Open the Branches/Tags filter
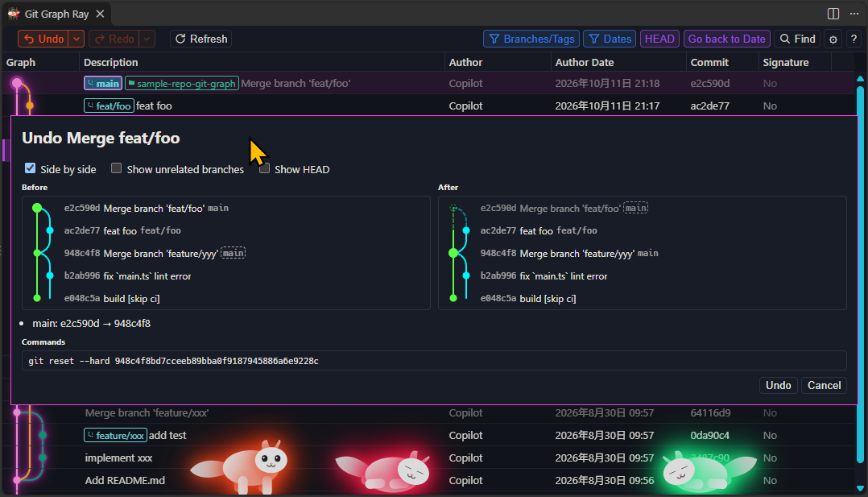The height and width of the screenshot is (497, 868). pos(531,39)
